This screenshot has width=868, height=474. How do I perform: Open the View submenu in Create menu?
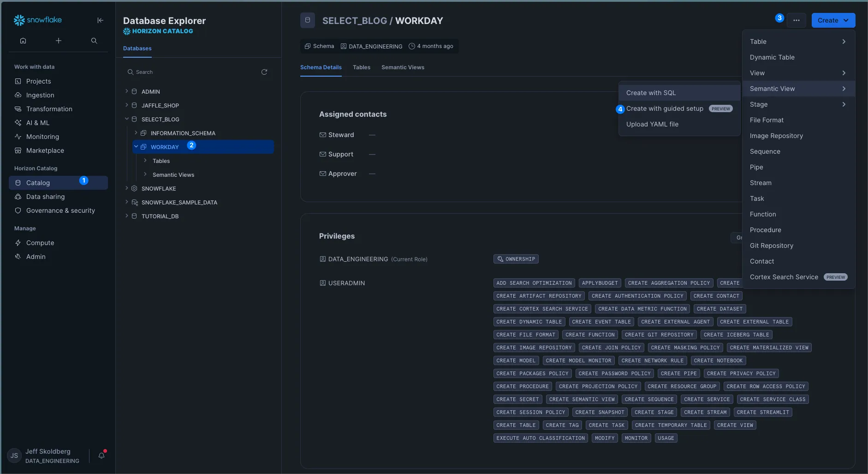coord(798,73)
